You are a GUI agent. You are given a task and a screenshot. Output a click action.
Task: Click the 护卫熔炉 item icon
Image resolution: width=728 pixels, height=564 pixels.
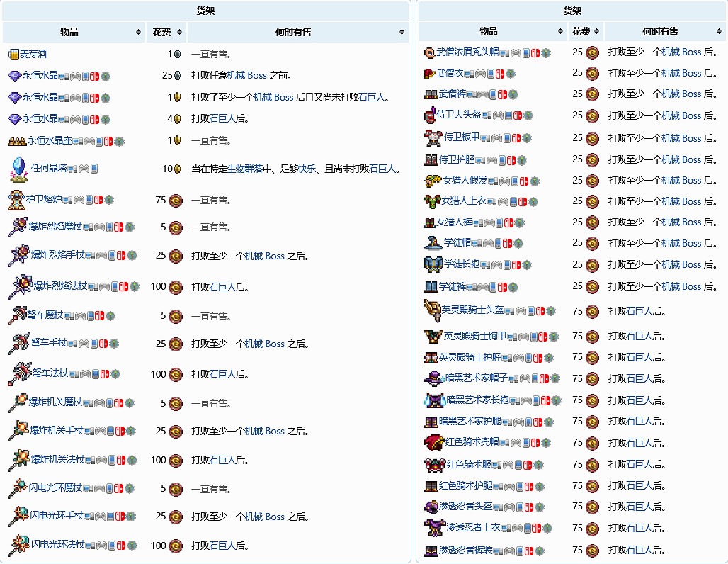(x=16, y=200)
